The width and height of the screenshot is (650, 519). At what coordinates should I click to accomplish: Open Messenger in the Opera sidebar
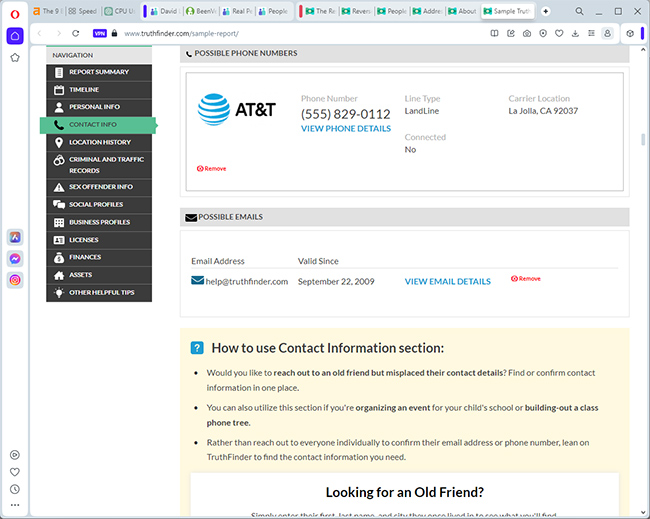(x=15, y=259)
